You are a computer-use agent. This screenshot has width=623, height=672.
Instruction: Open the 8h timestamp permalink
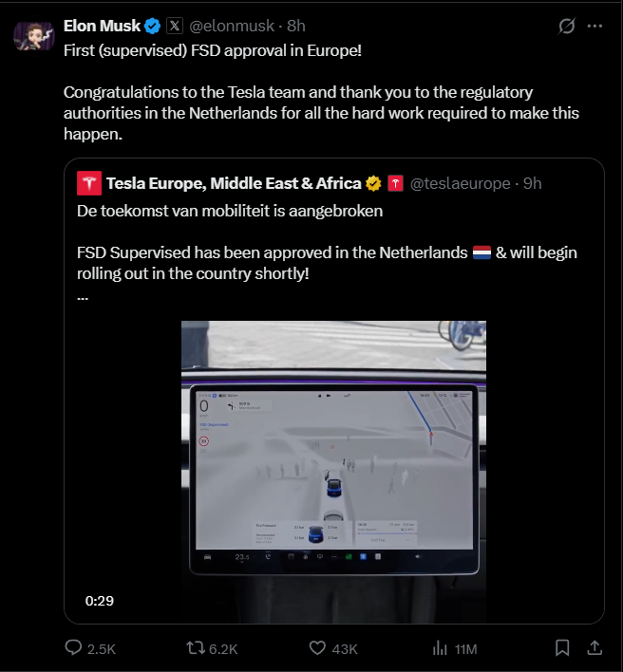tap(296, 26)
